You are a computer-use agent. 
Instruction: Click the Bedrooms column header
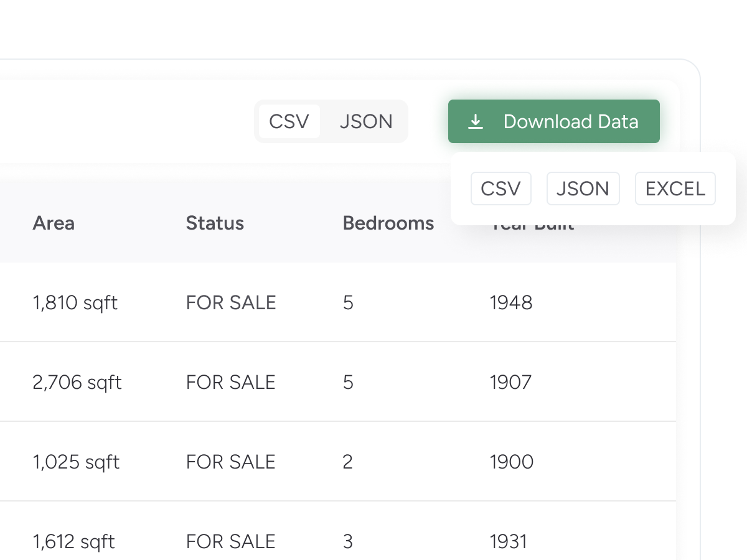point(388,223)
